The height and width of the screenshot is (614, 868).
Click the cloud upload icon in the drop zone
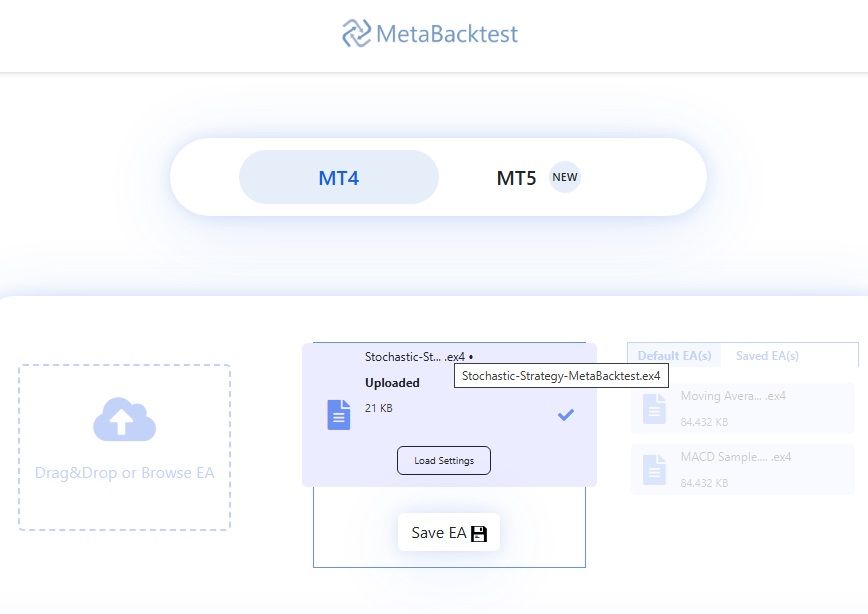(123, 421)
